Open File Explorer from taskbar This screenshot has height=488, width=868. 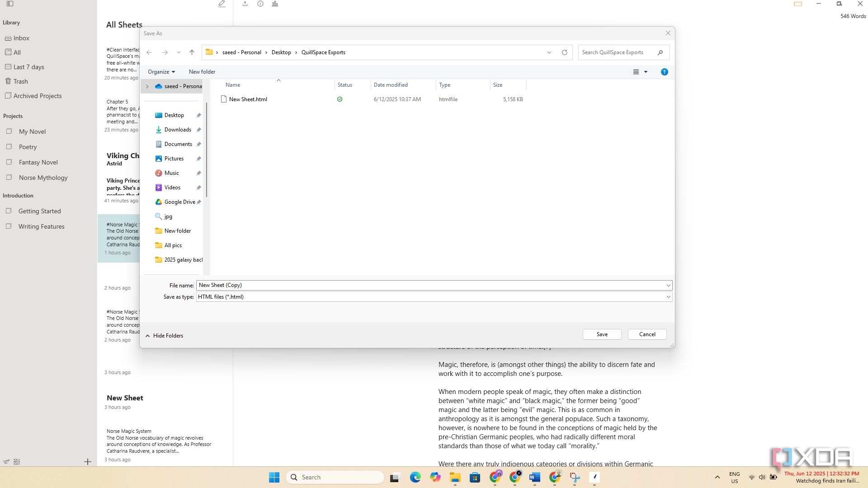(x=455, y=477)
